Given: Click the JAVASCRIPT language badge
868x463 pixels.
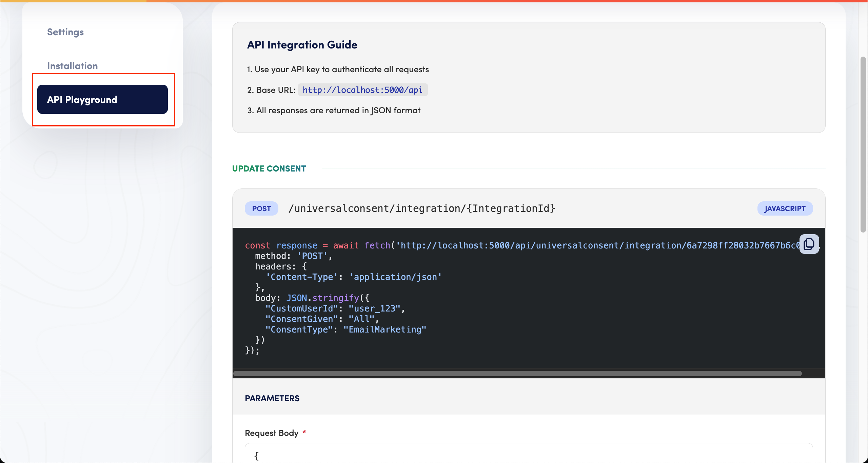Looking at the screenshot, I should (x=785, y=208).
